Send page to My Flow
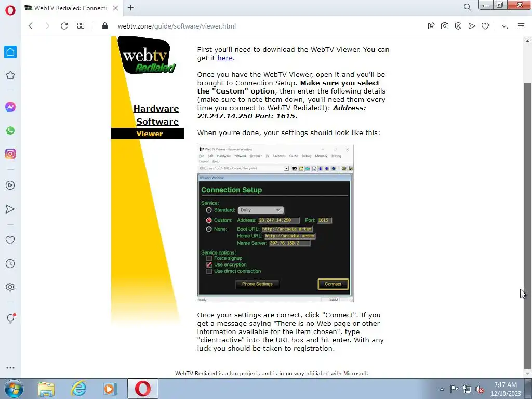 (472, 26)
